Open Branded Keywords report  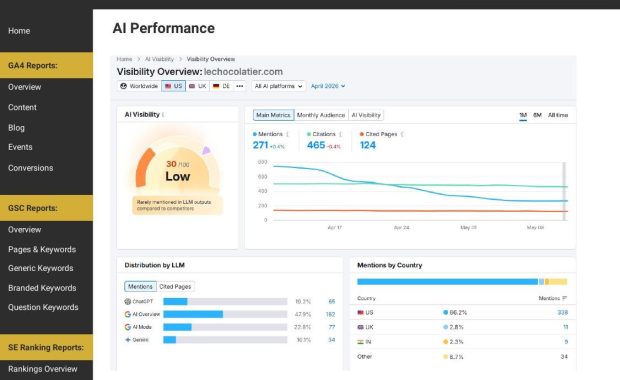(x=42, y=288)
